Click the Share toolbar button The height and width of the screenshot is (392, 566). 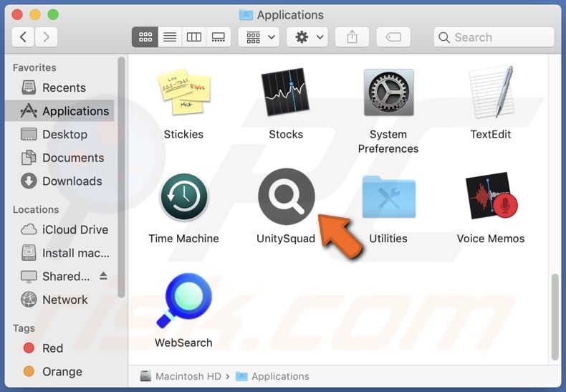(x=352, y=37)
